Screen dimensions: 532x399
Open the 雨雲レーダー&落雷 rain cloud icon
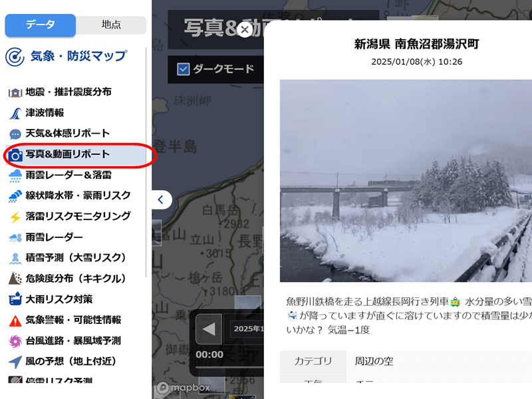click(x=15, y=176)
